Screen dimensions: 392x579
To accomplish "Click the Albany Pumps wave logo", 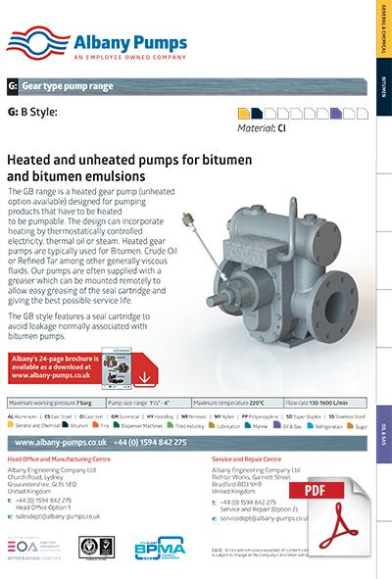I will 38,43.
